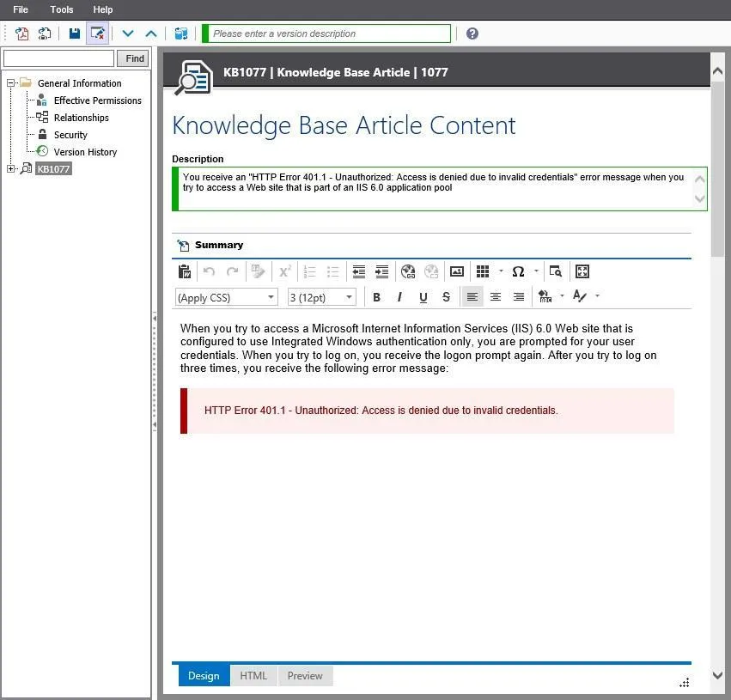The image size is (731, 700).
Task: Open the insert table dropdown arrow
Action: pyautogui.click(x=501, y=271)
